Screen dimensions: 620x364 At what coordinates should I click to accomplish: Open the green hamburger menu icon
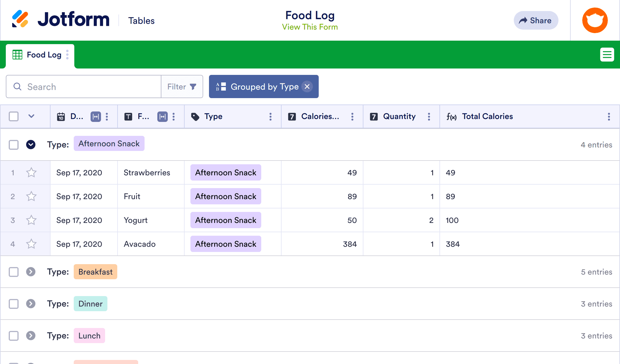tap(607, 55)
